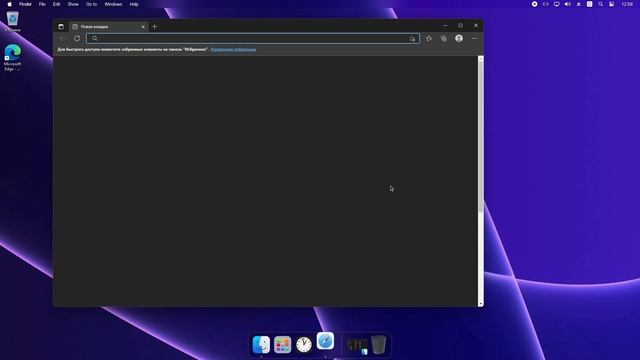
Task: Open a new tab with the plus button
Action: 154,27
